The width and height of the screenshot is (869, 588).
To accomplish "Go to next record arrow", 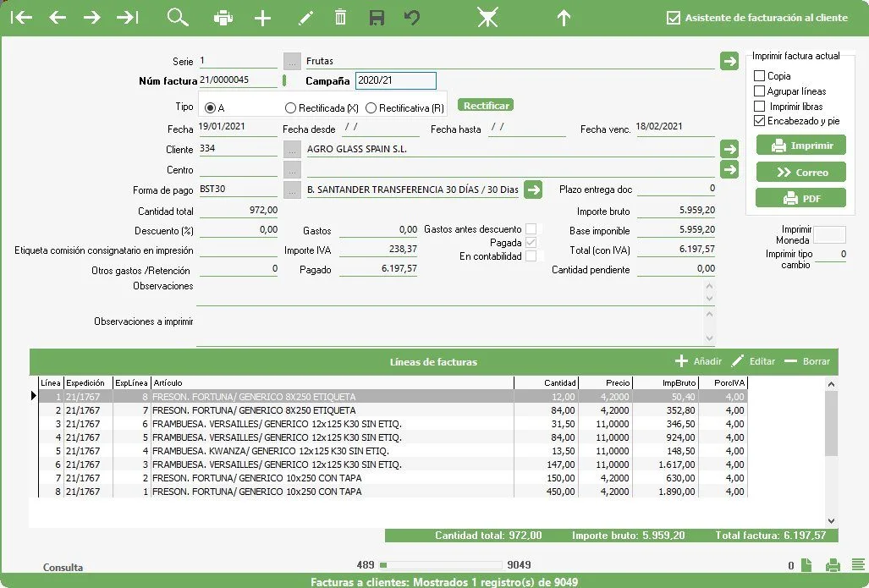I will 92,17.
